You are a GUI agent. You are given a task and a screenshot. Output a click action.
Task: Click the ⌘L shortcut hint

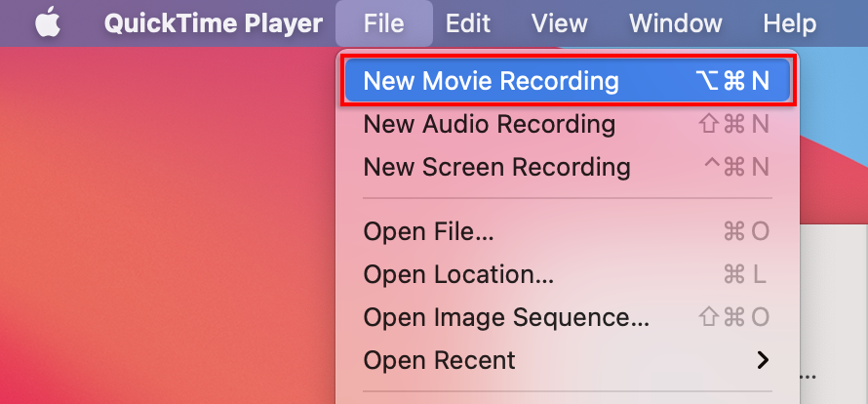pyautogui.click(x=746, y=274)
